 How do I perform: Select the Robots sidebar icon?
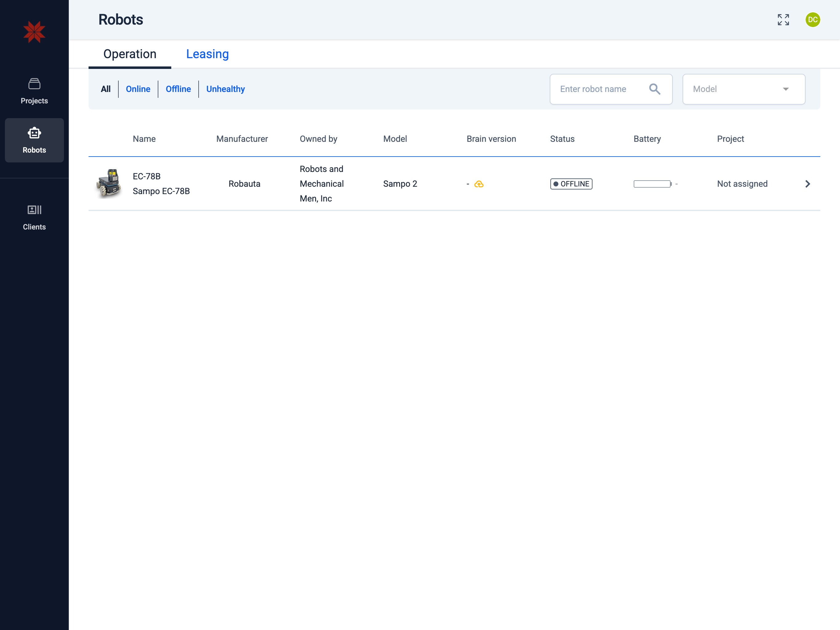coord(34,140)
